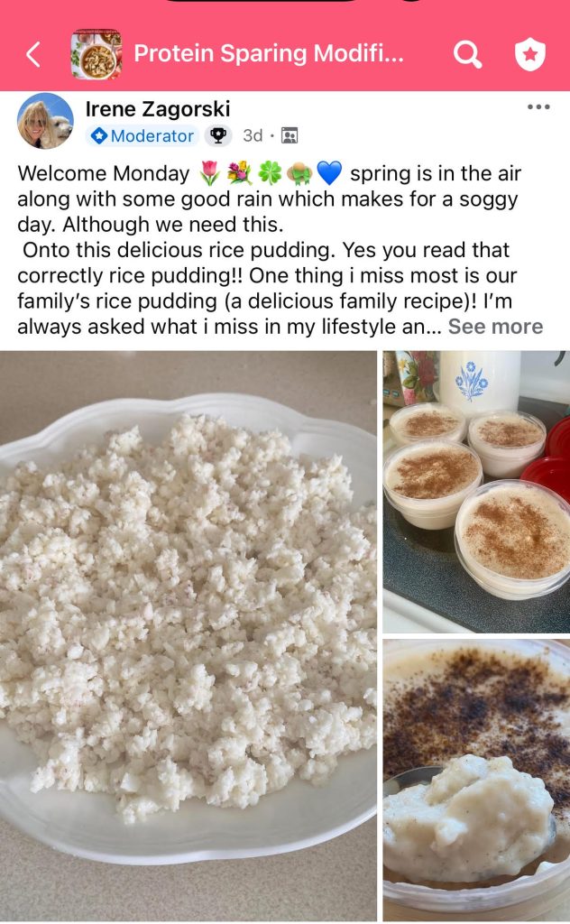570x924 pixels.
Task: Open the photo of four pudding cups
Action: [476, 492]
